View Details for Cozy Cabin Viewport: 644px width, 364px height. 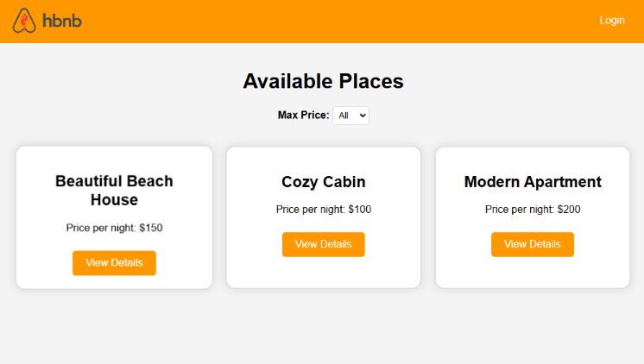(x=323, y=244)
